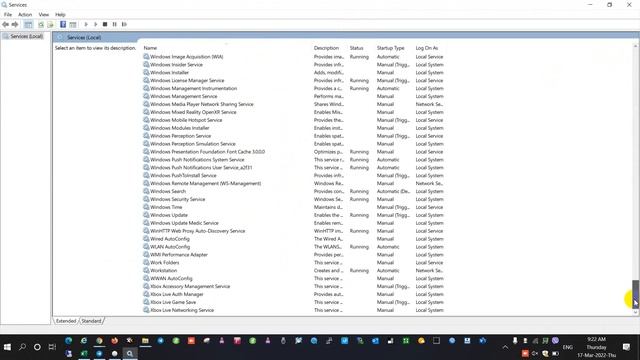The width and height of the screenshot is (640, 360).
Task: Open the blue Help toolbar icon
Action: coord(63,24)
